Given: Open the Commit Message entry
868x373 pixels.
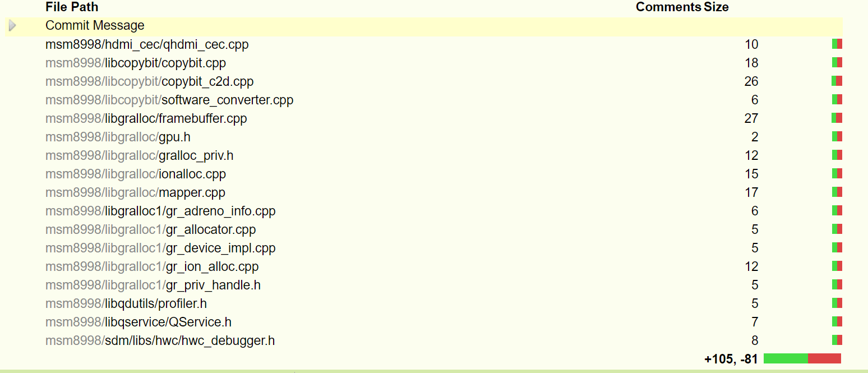Looking at the screenshot, I should pos(95,26).
